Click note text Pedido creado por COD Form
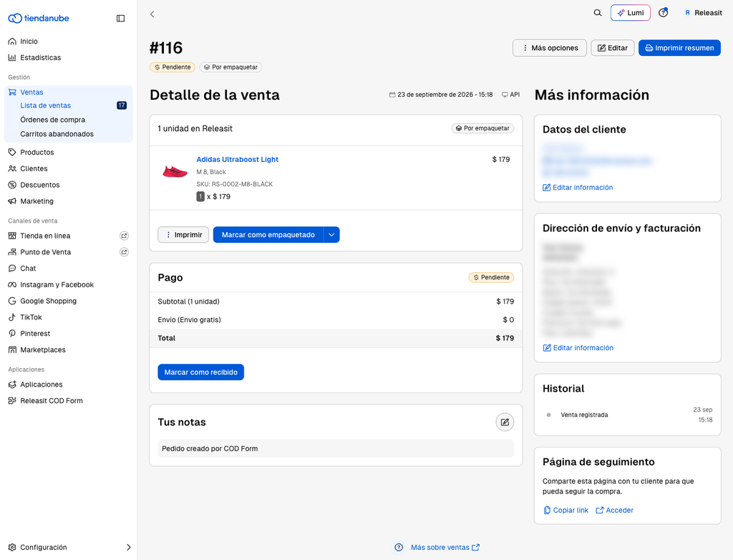 coord(210,449)
